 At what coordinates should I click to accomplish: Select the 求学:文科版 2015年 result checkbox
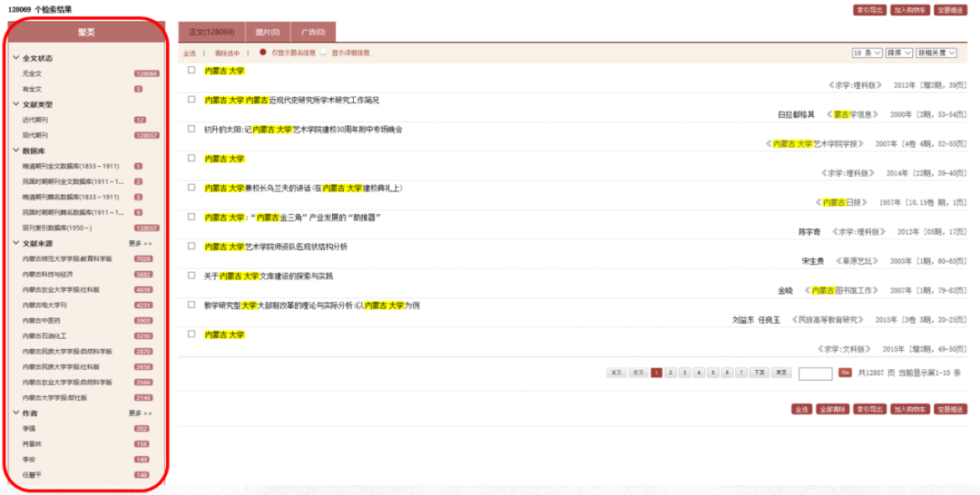(x=191, y=334)
